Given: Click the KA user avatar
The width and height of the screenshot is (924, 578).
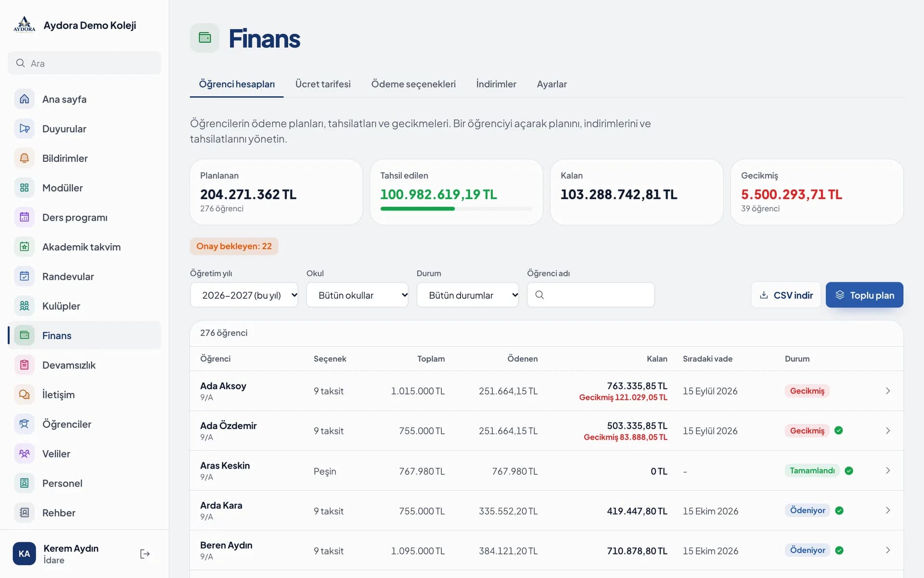Looking at the screenshot, I should tap(24, 554).
